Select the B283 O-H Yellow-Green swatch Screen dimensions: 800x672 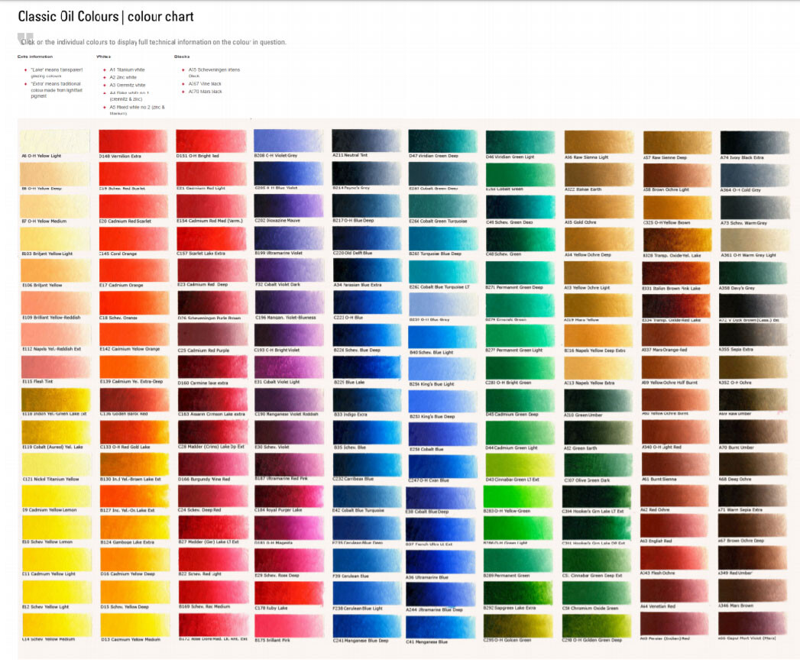pos(518,496)
